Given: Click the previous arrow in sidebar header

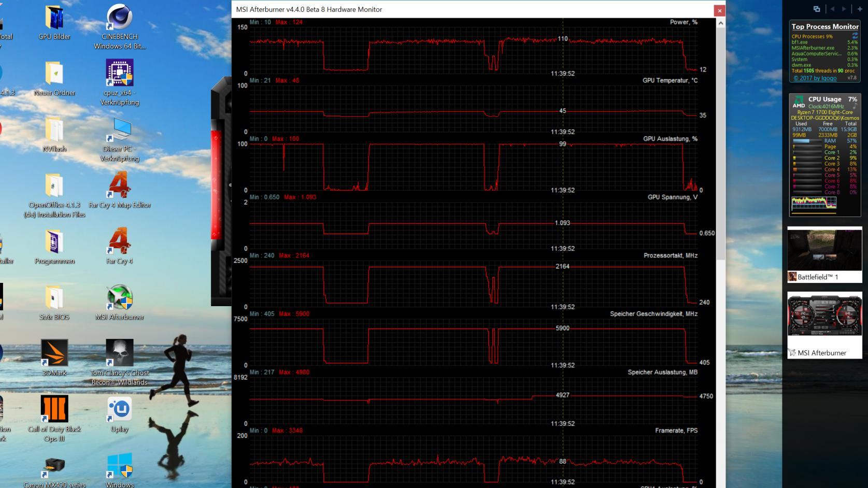Looking at the screenshot, I should click(832, 9).
